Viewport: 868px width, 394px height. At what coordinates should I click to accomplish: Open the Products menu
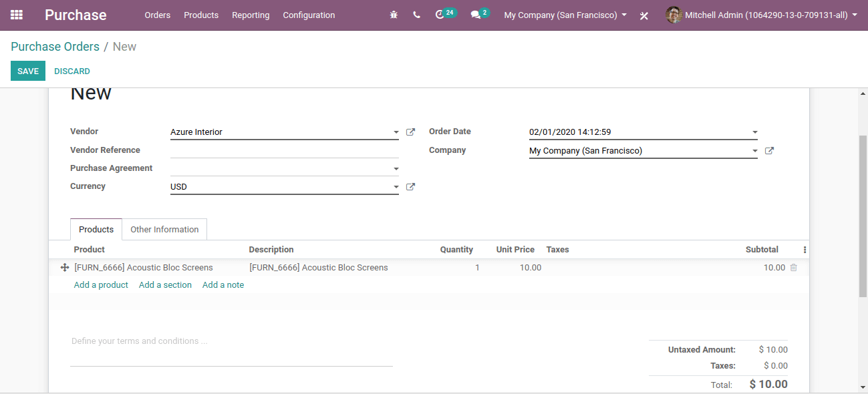pos(201,15)
